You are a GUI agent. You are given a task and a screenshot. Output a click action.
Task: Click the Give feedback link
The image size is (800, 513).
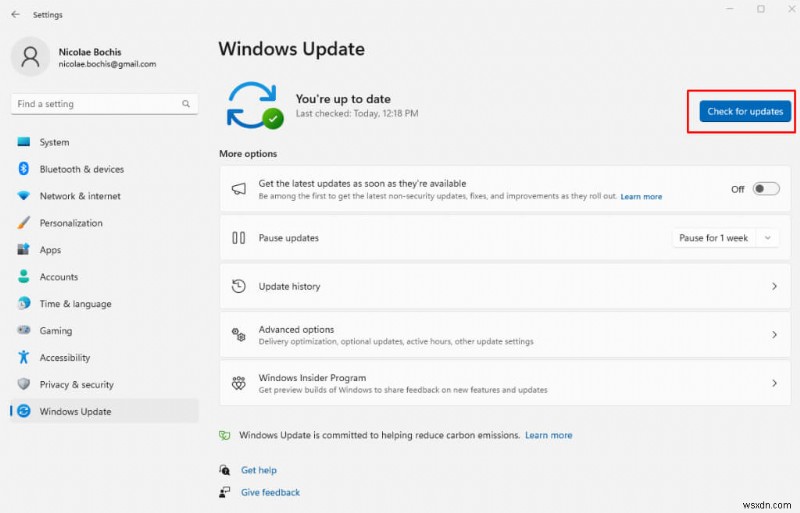[x=270, y=493]
